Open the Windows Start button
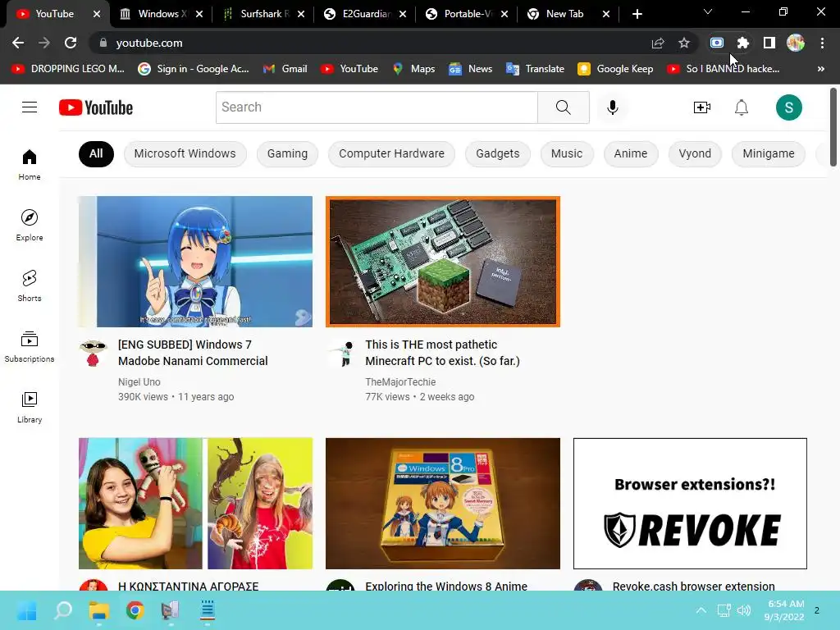The width and height of the screenshot is (840, 630). pyautogui.click(x=26, y=610)
